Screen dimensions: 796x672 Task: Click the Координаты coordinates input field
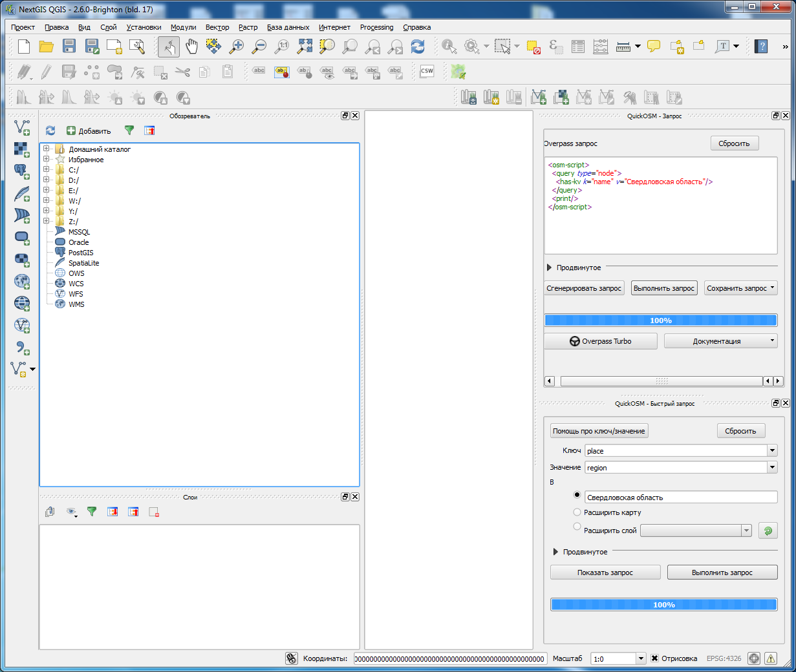(x=451, y=658)
